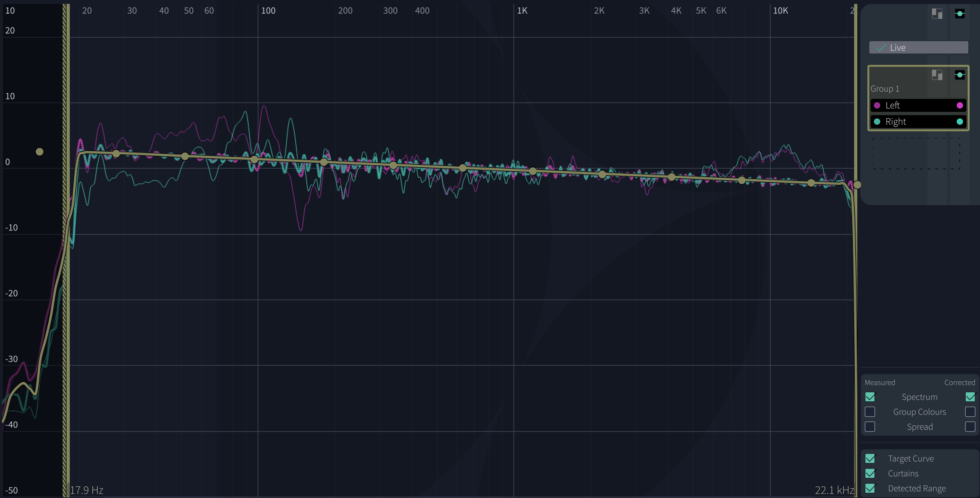
Task: Disable the Measured Spectrum checkbox
Action: tap(870, 397)
